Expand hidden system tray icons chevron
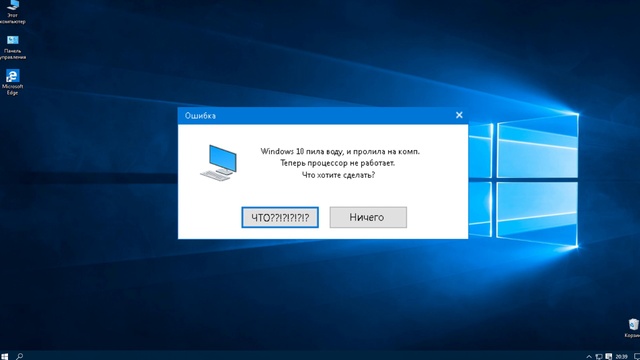This screenshot has width=640, height=360. click(x=589, y=357)
